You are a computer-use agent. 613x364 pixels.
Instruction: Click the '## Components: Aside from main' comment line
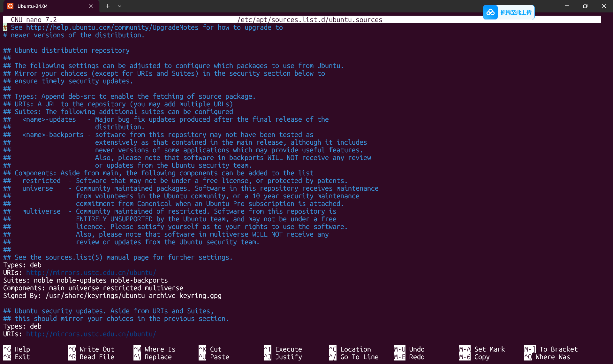click(x=158, y=173)
